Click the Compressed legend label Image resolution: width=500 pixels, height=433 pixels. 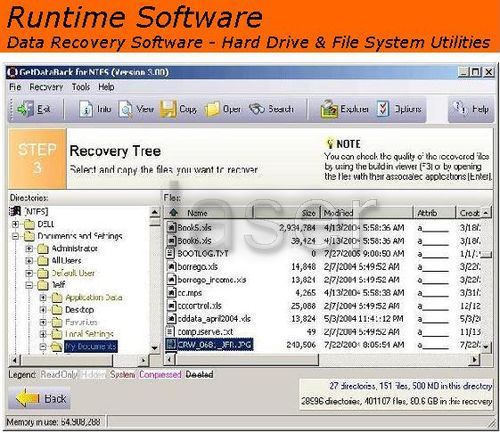coord(160,374)
